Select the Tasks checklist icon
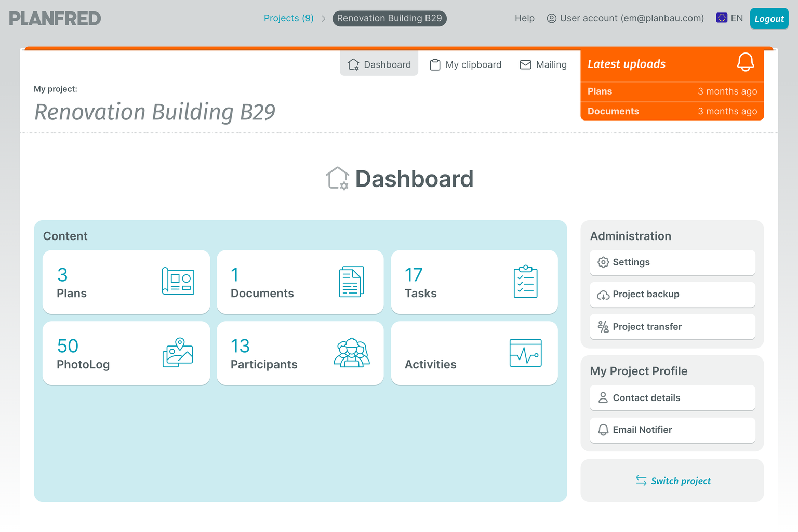This screenshot has width=798, height=532. (525, 282)
